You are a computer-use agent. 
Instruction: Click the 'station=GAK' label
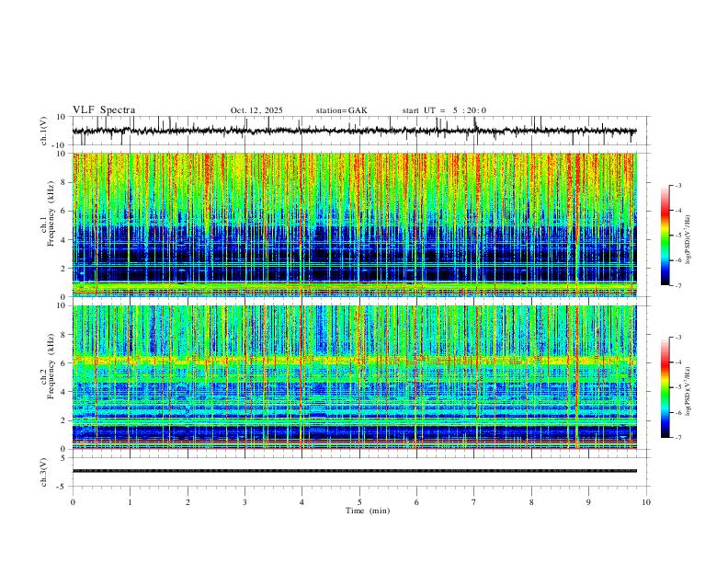(341, 110)
